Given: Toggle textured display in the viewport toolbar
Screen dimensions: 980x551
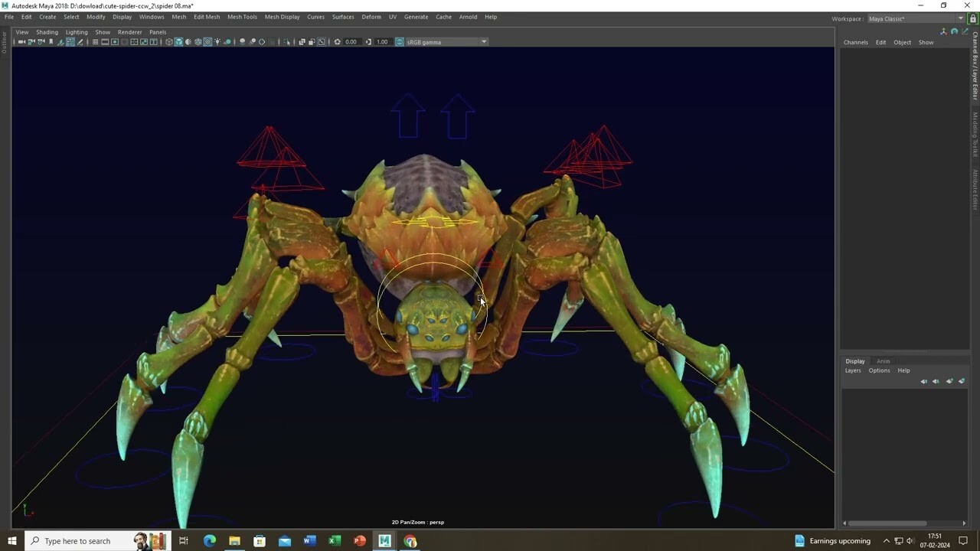Looking at the screenshot, I should (207, 41).
